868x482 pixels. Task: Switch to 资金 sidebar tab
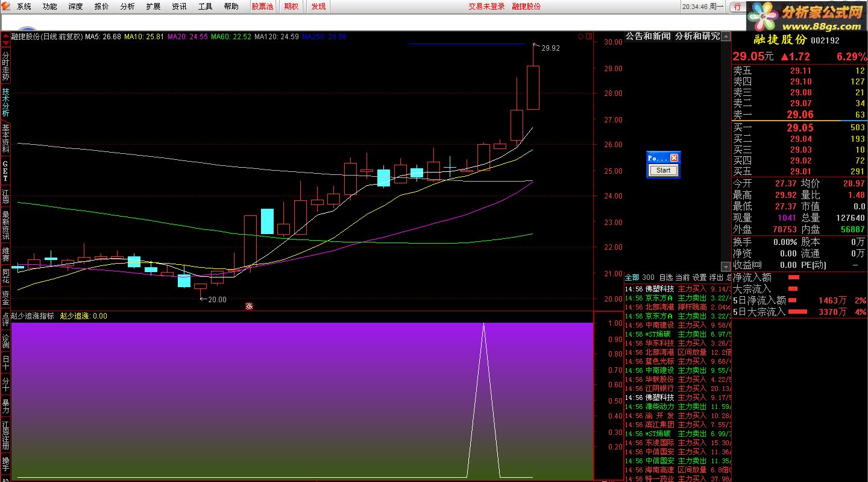coord(5,298)
